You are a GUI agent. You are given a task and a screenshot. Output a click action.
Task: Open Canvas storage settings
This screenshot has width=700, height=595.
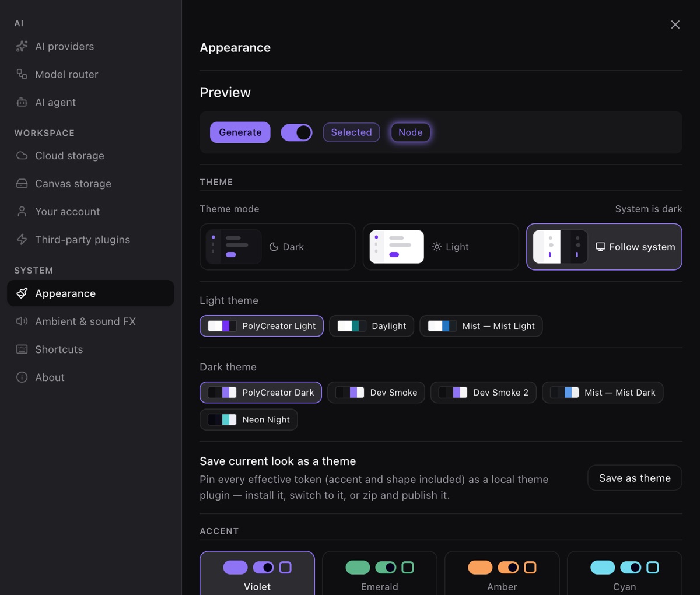pyautogui.click(x=90, y=184)
